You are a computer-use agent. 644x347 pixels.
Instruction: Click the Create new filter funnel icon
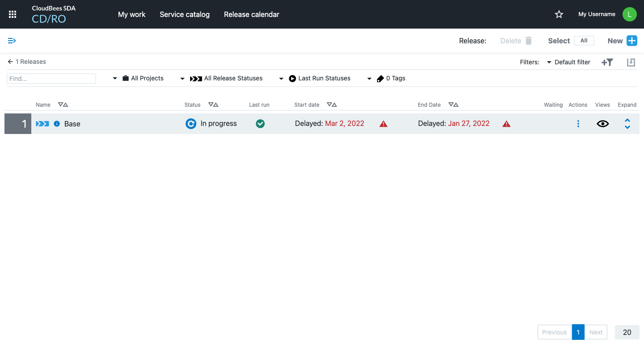[x=607, y=62]
